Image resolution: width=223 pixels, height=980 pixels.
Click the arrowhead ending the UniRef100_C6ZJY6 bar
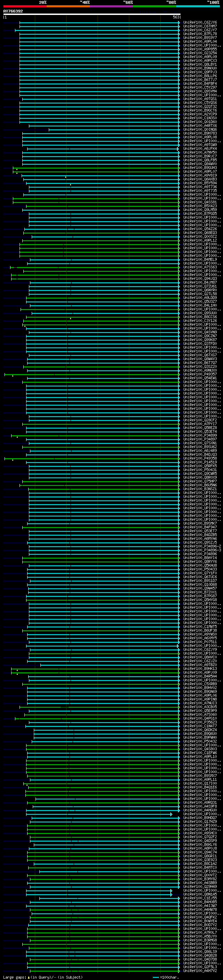coord(179,23)
